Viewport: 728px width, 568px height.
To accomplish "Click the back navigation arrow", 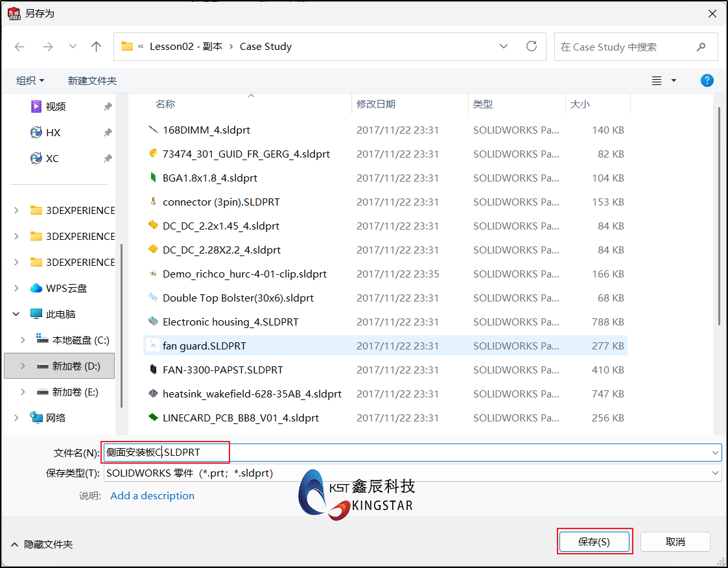I will pyautogui.click(x=19, y=47).
